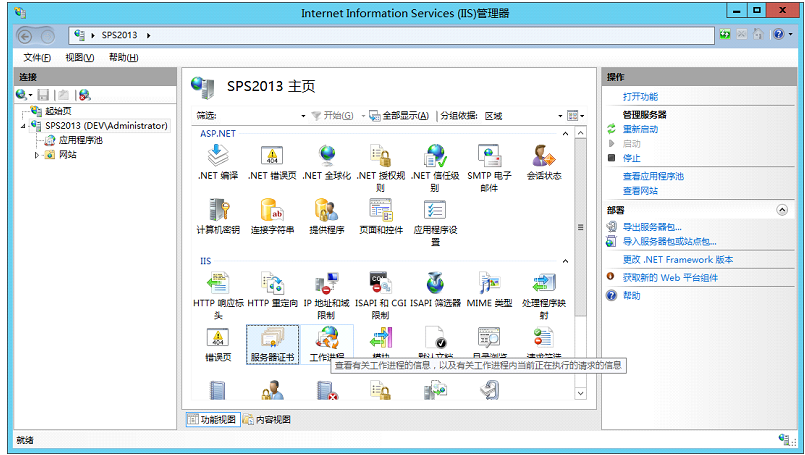
Task: Collapse the SPS2013 server tree node
Action: click(x=23, y=126)
